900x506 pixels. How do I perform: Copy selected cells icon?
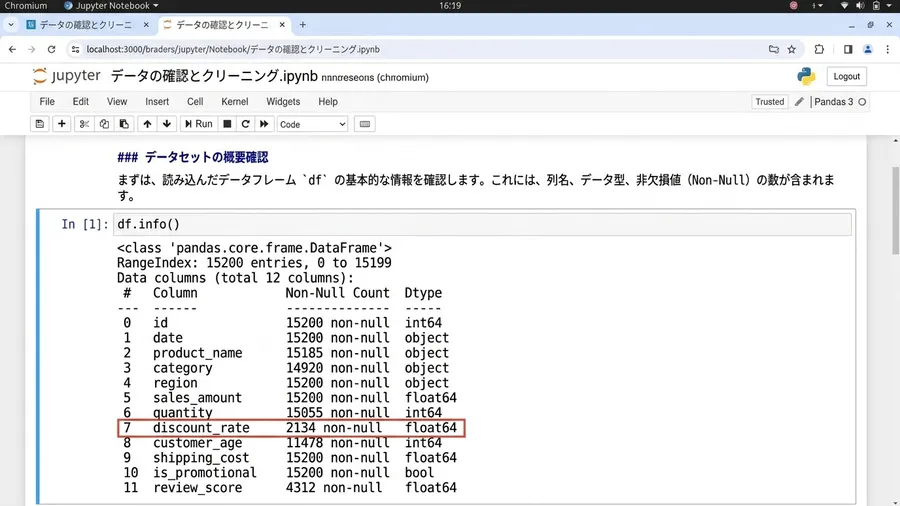(x=104, y=124)
